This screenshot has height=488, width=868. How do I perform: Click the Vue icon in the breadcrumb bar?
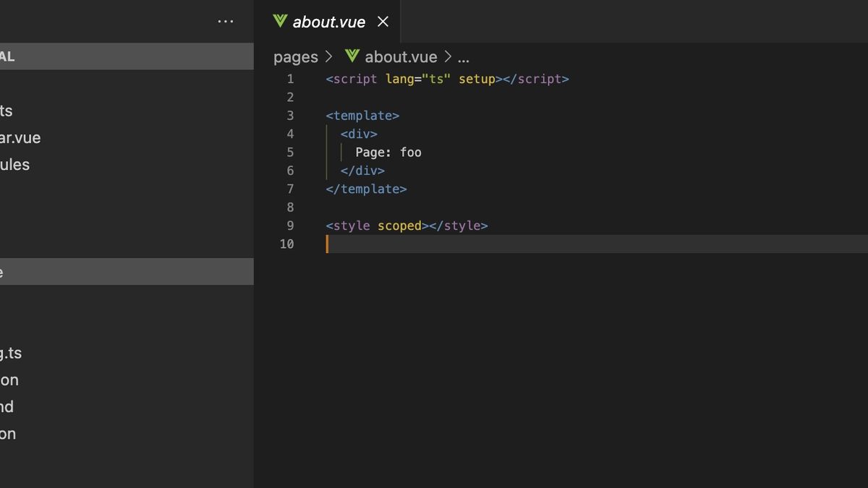click(x=352, y=56)
